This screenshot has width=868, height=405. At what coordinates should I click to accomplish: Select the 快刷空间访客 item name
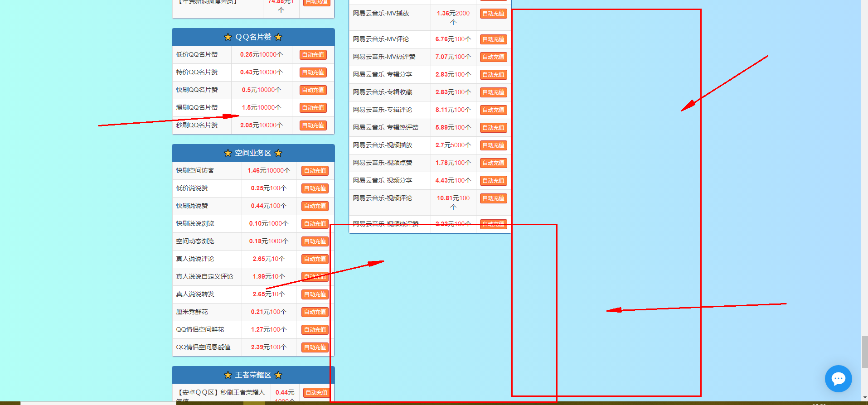pyautogui.click(x=195, y=170)
